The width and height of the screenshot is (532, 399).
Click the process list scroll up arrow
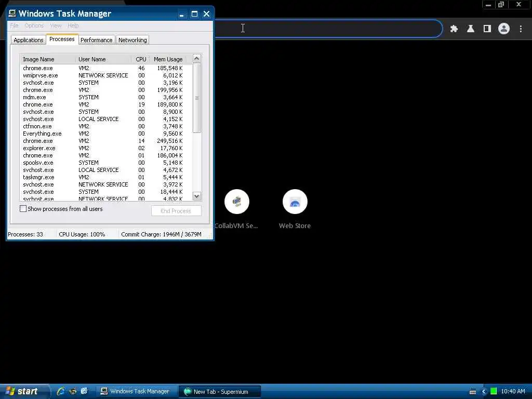pos(196,59)
